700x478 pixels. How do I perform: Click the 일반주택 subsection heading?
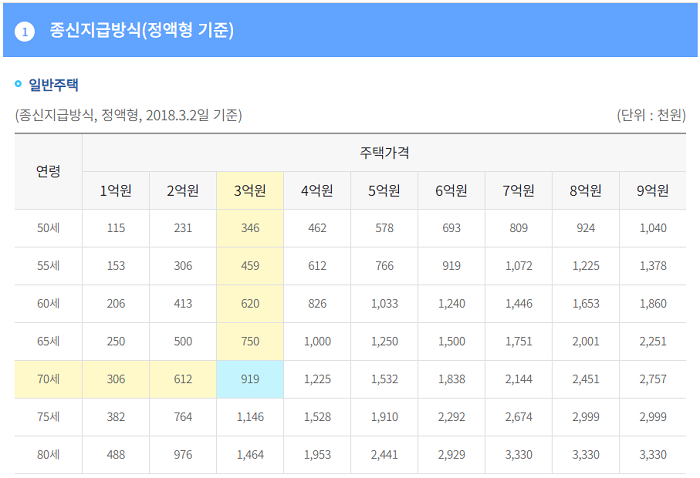[53, 84]
